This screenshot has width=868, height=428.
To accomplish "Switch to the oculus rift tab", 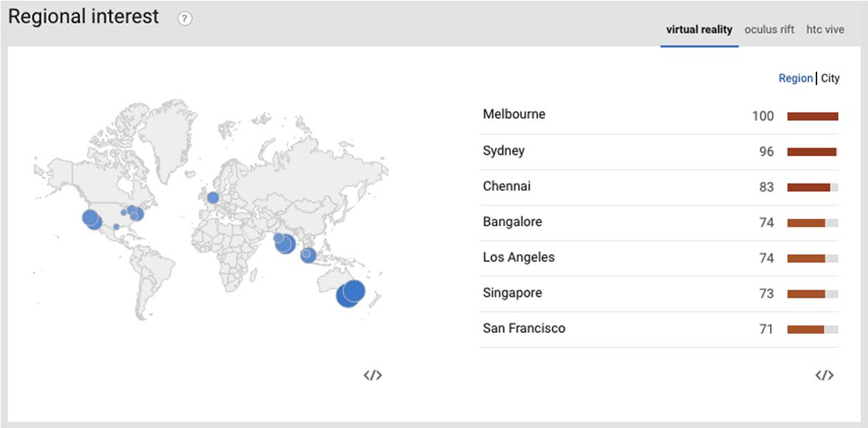I will coord(769,30).
